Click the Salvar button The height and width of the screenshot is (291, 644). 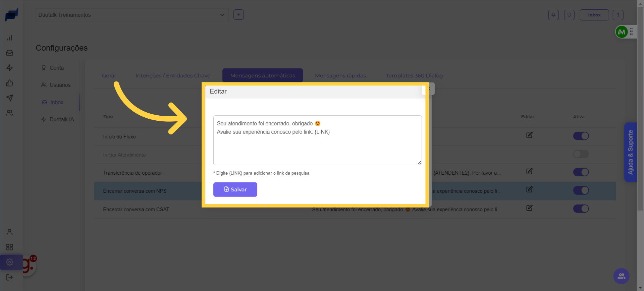coord(235,189)
